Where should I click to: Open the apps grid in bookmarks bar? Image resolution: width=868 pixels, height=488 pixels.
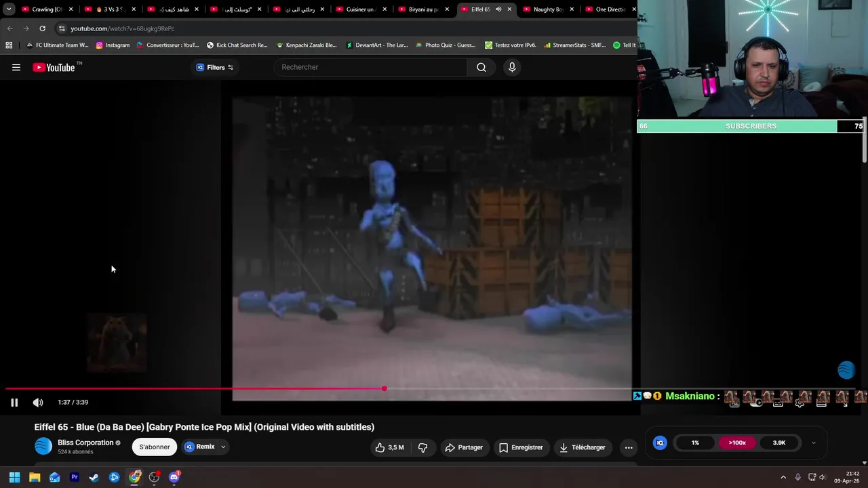pyautogui.click(x=9, y=45)
